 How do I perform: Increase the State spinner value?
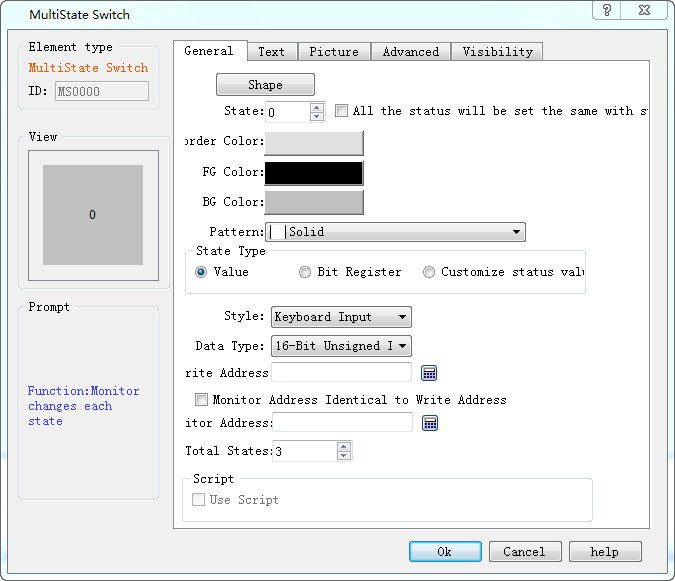coord(317,108)
